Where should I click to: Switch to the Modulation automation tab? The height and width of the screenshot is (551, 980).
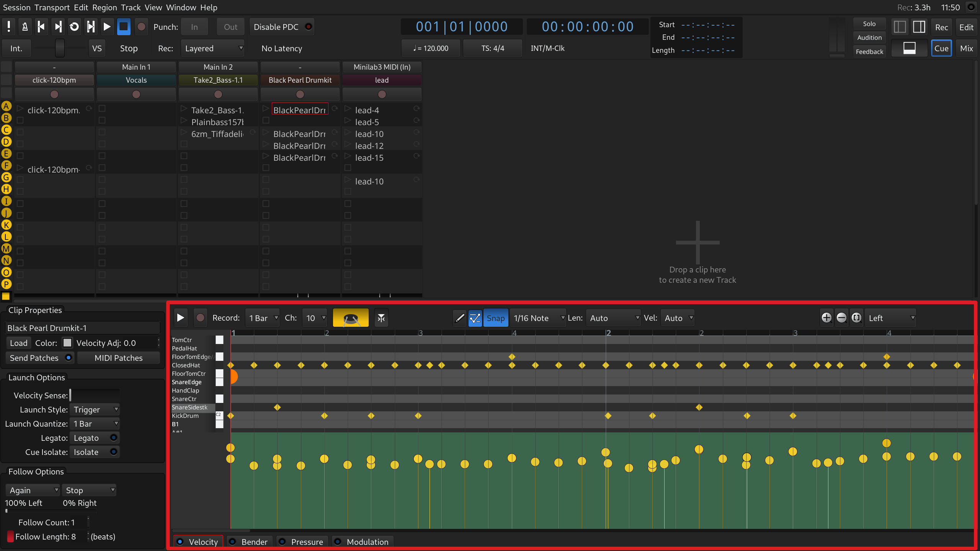[361, 542]
